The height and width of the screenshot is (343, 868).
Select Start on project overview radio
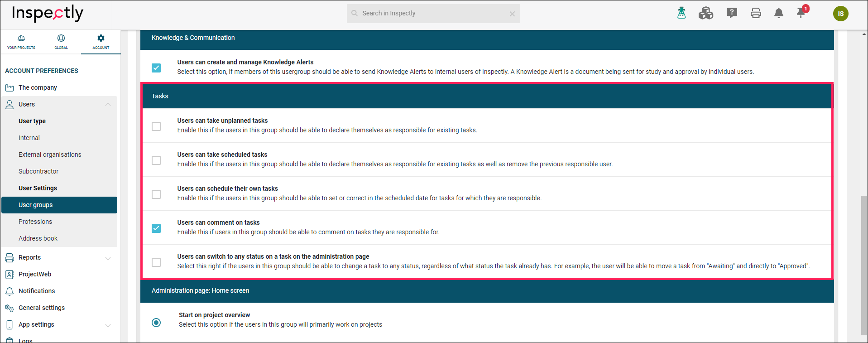coord(156,323)
